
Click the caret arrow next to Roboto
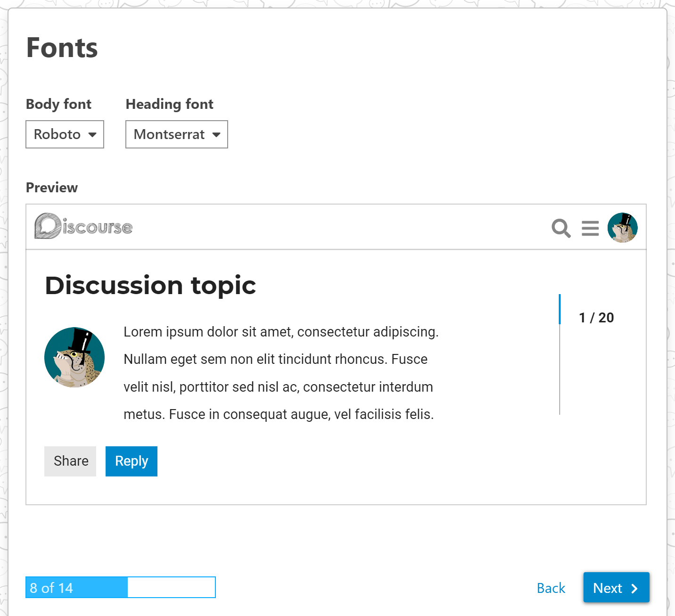[x=92, y=135]
